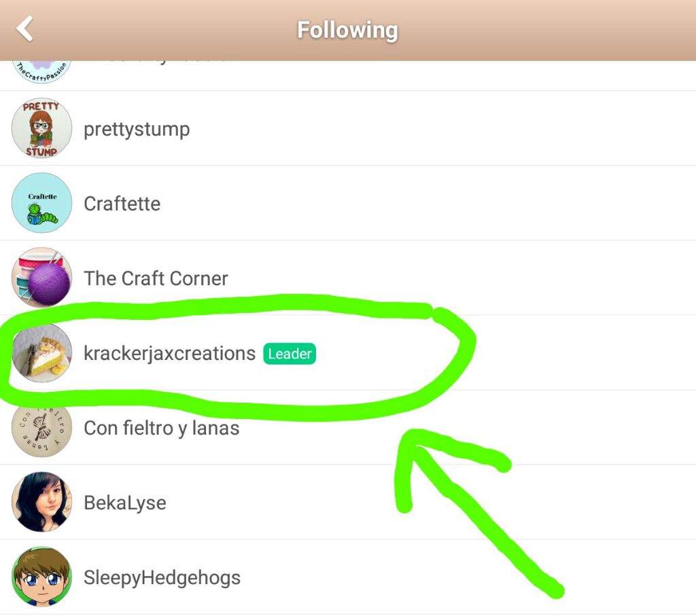The height and width of the screenshot is (616, 696).
Task: Tap BekaLyse's profile photo
Action: (41, 502)
